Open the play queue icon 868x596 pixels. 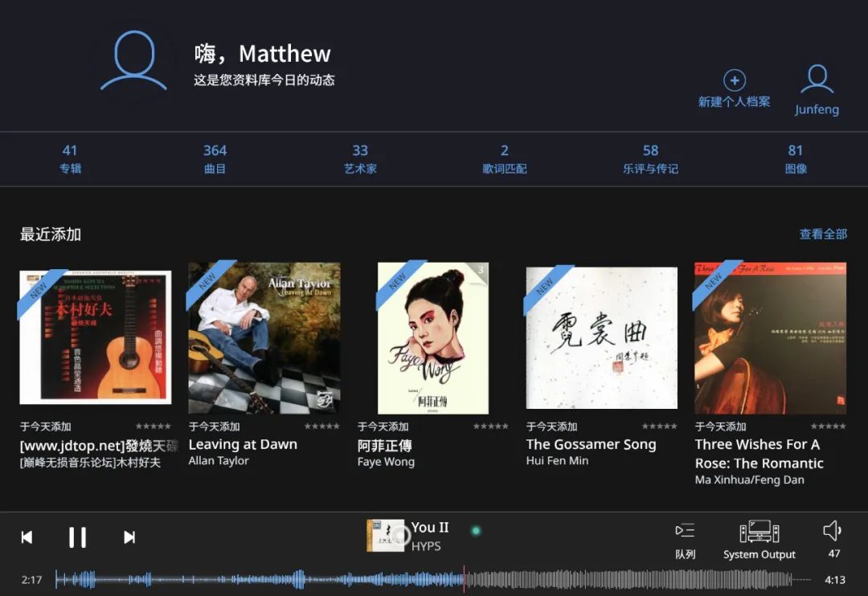[x=685, y=531]
